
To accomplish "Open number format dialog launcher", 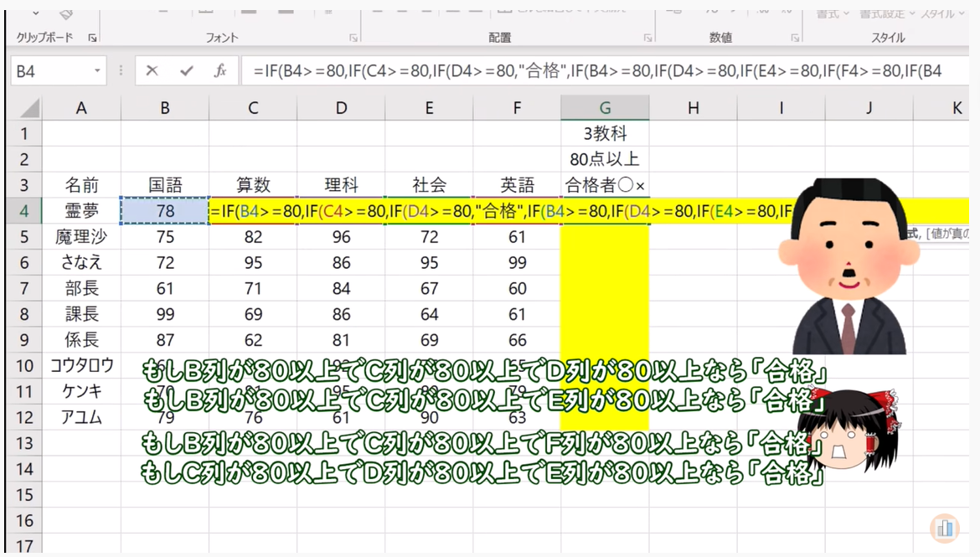I will [794, 39].
